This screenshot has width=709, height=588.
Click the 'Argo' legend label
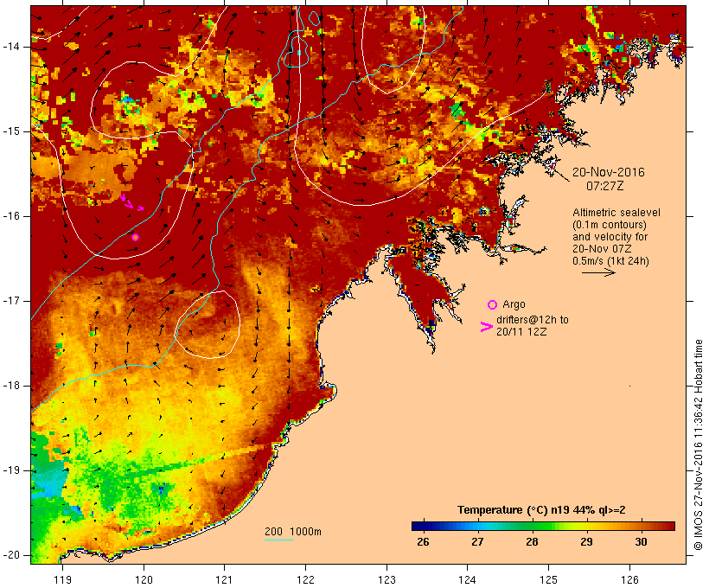click(x=514, y=305)
